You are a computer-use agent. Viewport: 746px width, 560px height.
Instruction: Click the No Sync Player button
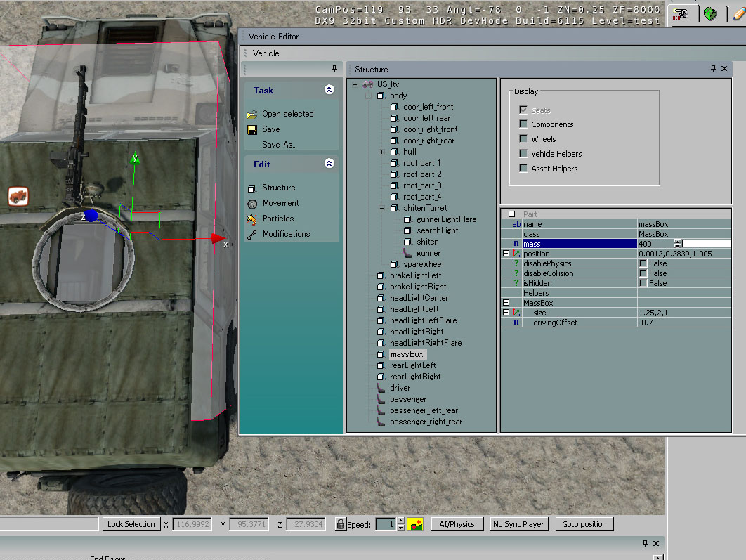click(518, 524)
